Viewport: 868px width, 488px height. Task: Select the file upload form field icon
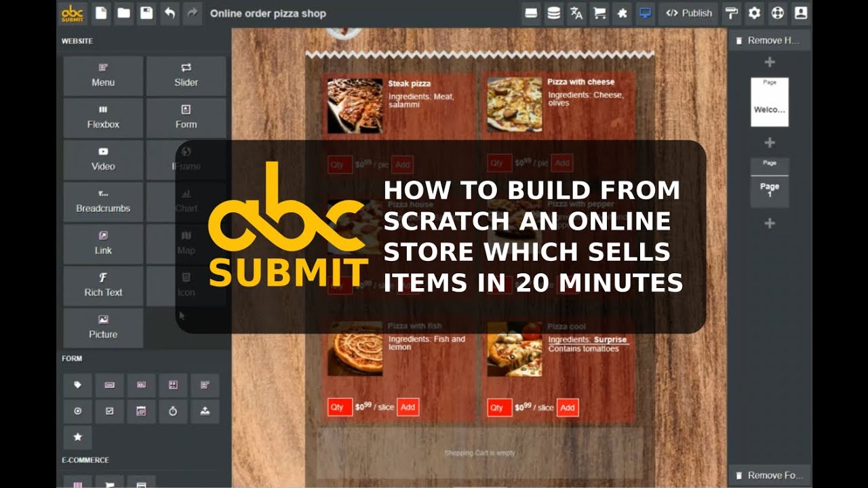point(205,411)
